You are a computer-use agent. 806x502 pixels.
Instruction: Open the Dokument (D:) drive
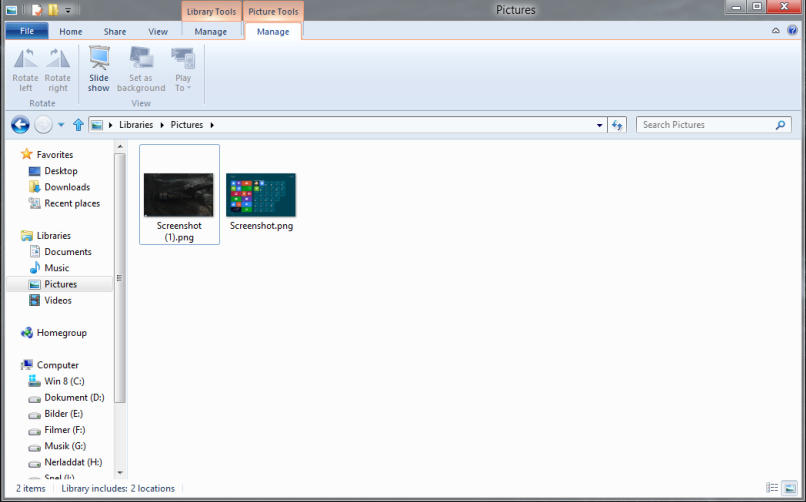(x=74, y=398)
